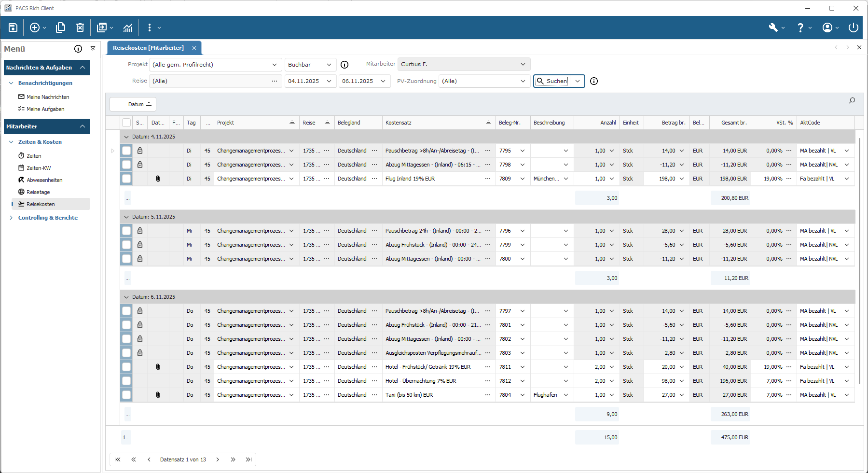The image size is (868, 473).
Task: Open the chart report toolbar icon
Action: pyautogui.click(x=128, y=28)
